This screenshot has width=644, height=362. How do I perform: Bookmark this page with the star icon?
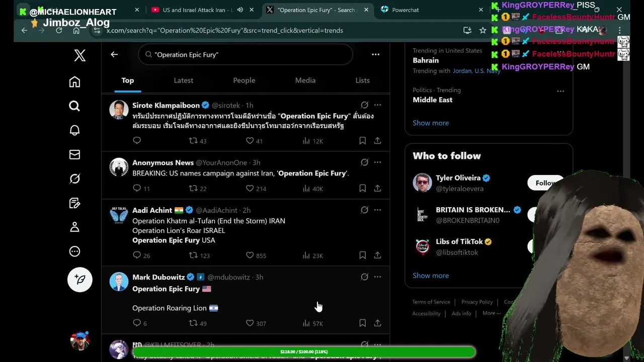click(482, 30)
